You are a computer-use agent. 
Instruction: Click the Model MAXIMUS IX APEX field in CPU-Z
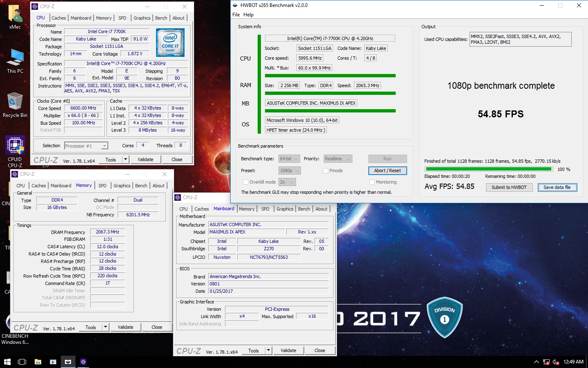coord(247,232)
